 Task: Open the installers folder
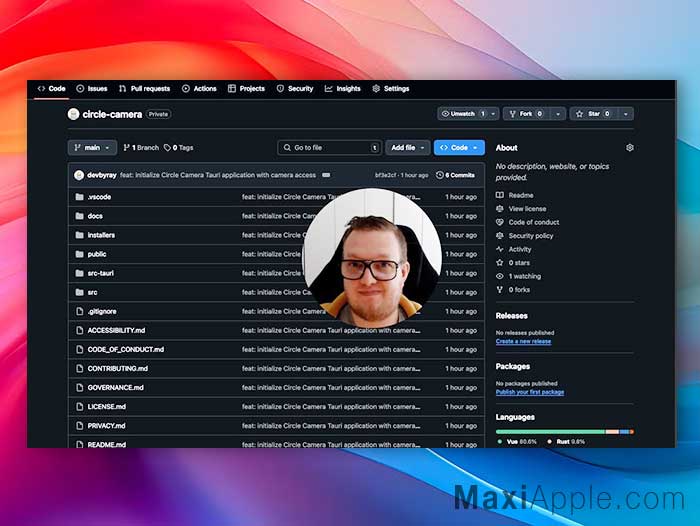(101, 235)
